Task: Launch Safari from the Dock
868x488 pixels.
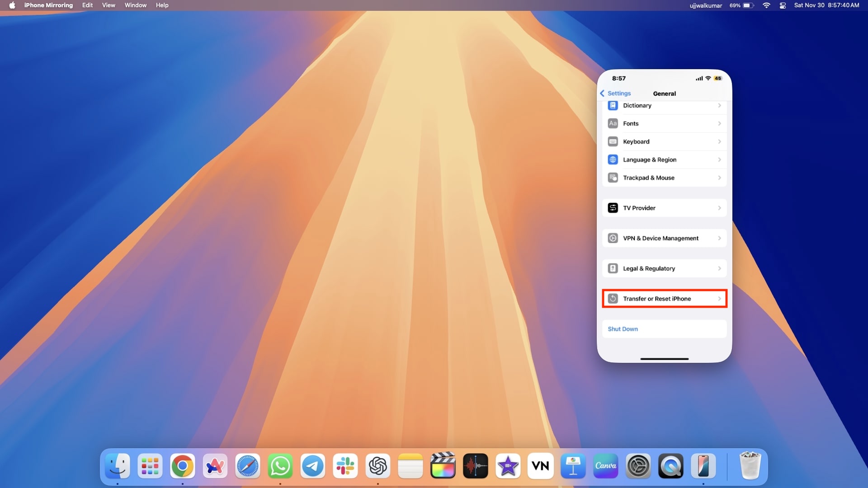Action: point(248,466)
